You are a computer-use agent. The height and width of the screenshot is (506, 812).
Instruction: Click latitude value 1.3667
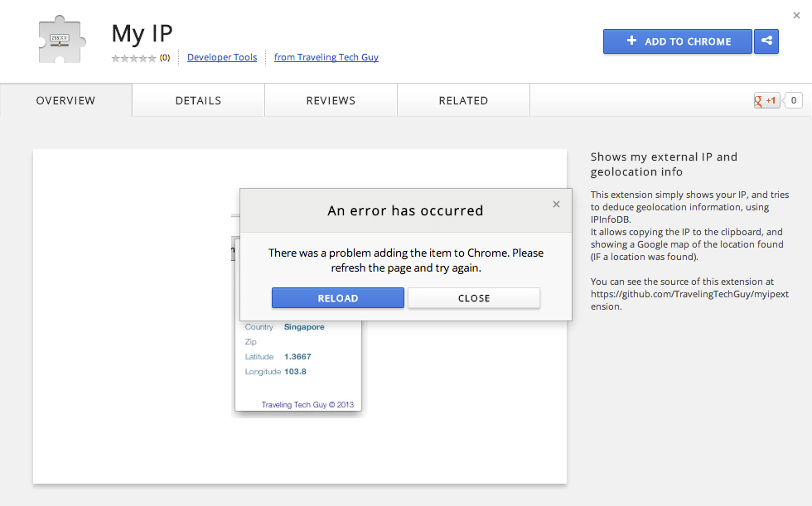click(x=297, y=356)
